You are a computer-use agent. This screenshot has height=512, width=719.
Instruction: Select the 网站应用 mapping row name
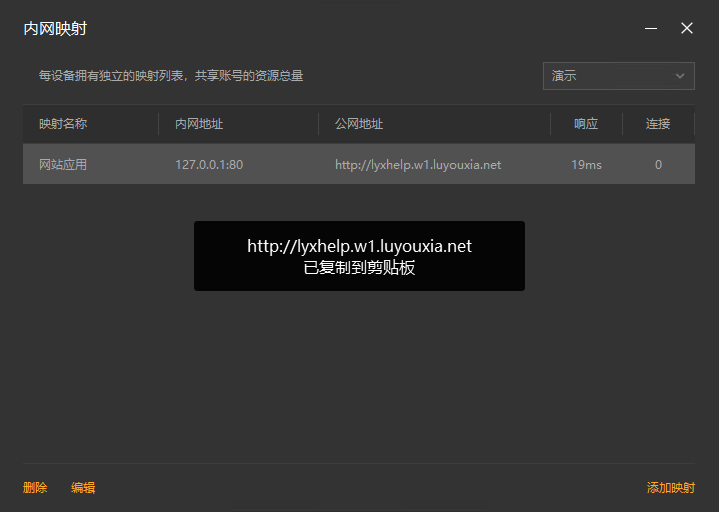coord(63,165)
